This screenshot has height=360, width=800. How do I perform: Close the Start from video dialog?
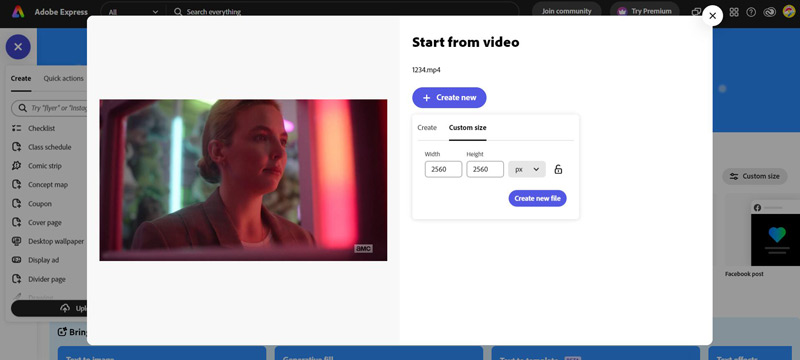pos(712,16)
